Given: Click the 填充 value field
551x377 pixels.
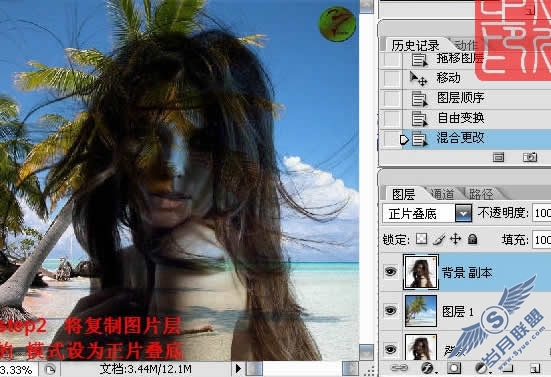Looking at the screenshot, I should point(542,240).
